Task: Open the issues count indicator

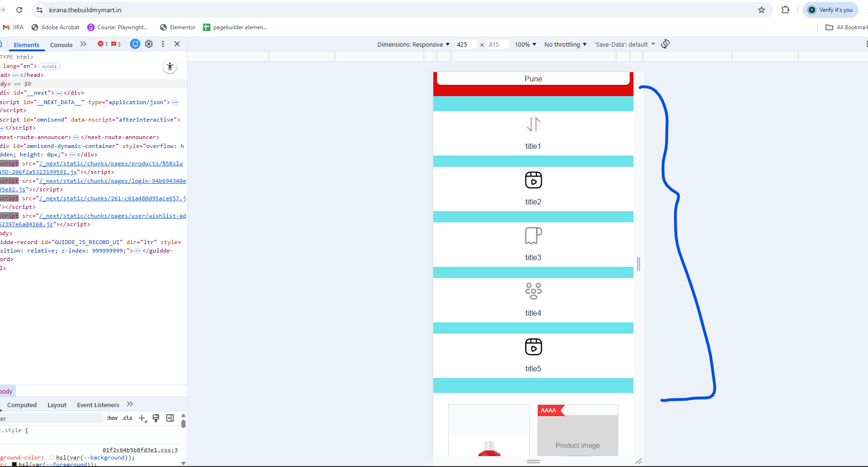Action: pos(116,44)
